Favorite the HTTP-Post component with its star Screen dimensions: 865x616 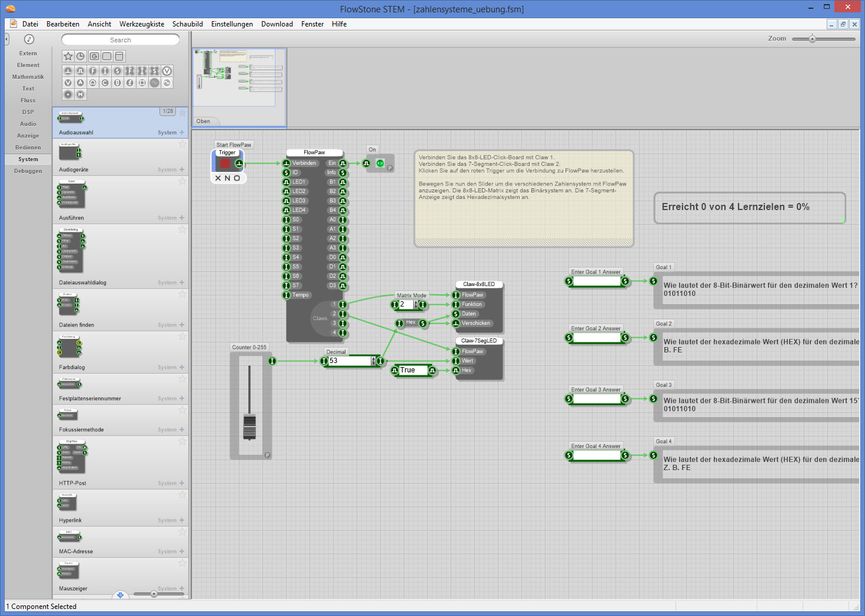(182, 441)
